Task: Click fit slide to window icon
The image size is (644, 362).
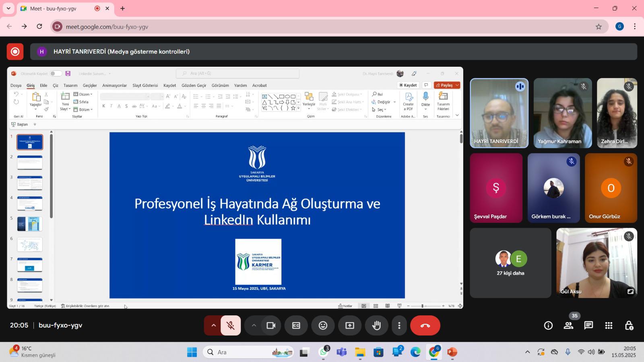Action: pyautogui.click(x=460, y=306)
